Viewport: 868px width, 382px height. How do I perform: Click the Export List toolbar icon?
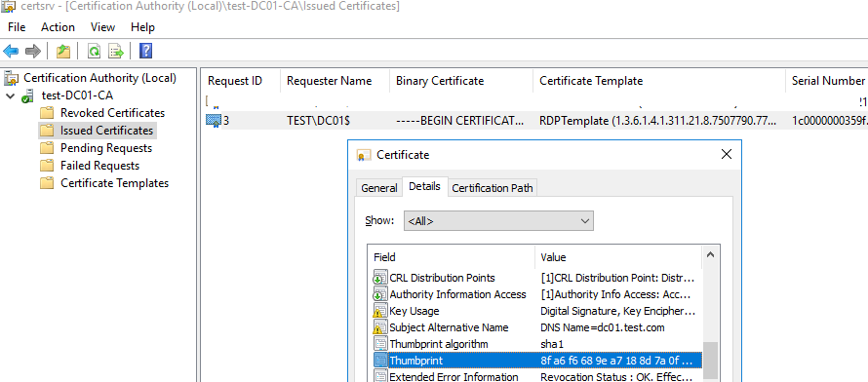[116, 52]
